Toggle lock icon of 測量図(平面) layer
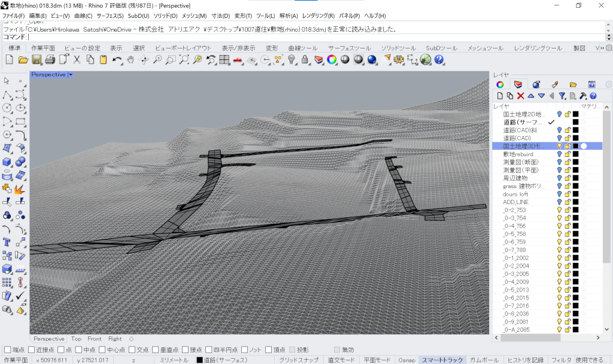613x364 pixels. tap(568, 170)
